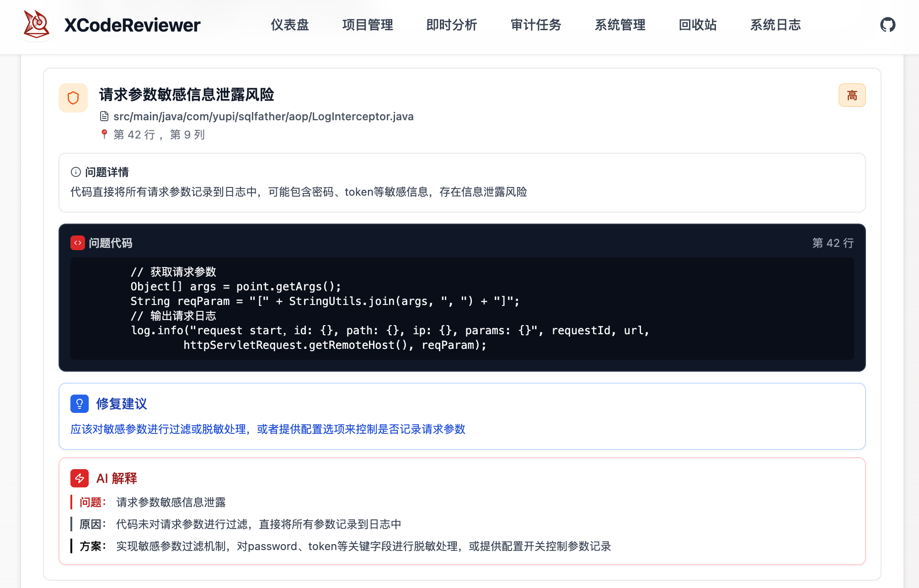Click the red code icon beside 问题代码
The width and height of the screenshot is (919, 588).
point(78,243)
